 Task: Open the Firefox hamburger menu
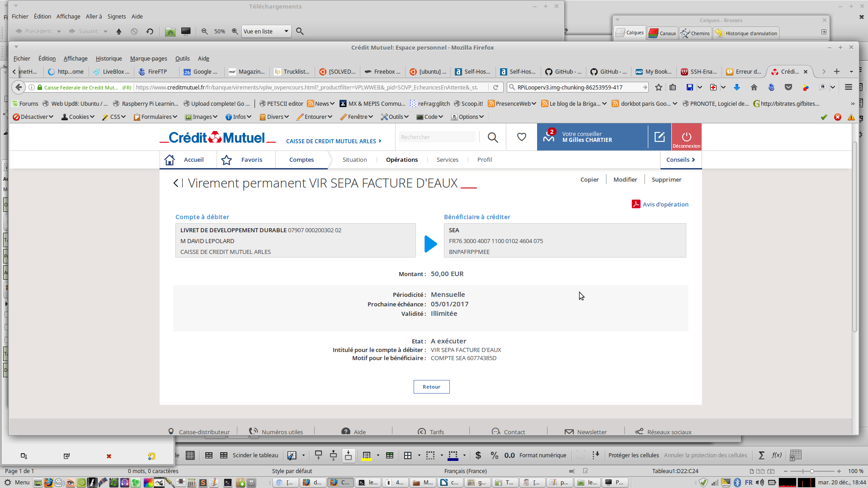(x=849, y=87)
